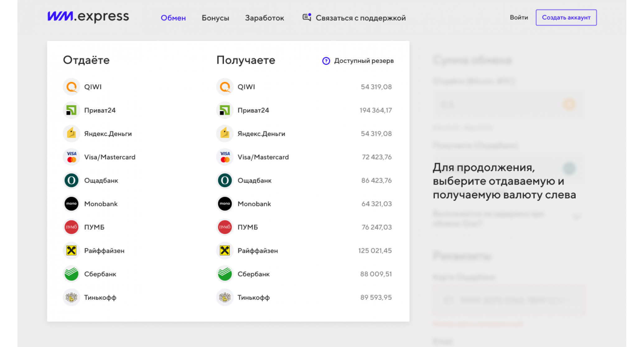Select Яндекс.Деньги icon in Получаете column
Screen dimensions: 644x347
click(x=225, y=134)
